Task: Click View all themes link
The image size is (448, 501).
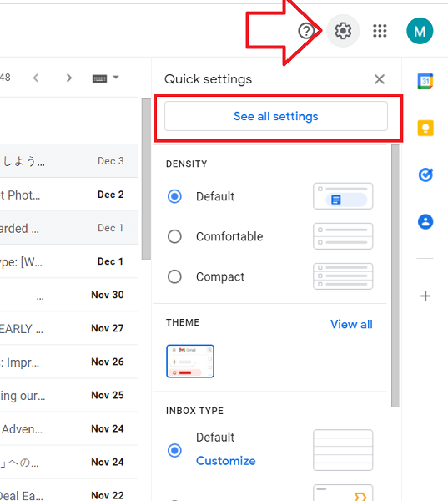Action: click(x=351, y=324)
